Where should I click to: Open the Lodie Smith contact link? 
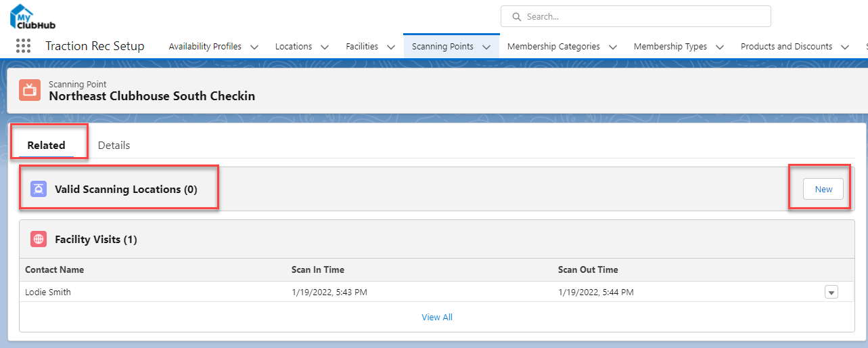48,292
